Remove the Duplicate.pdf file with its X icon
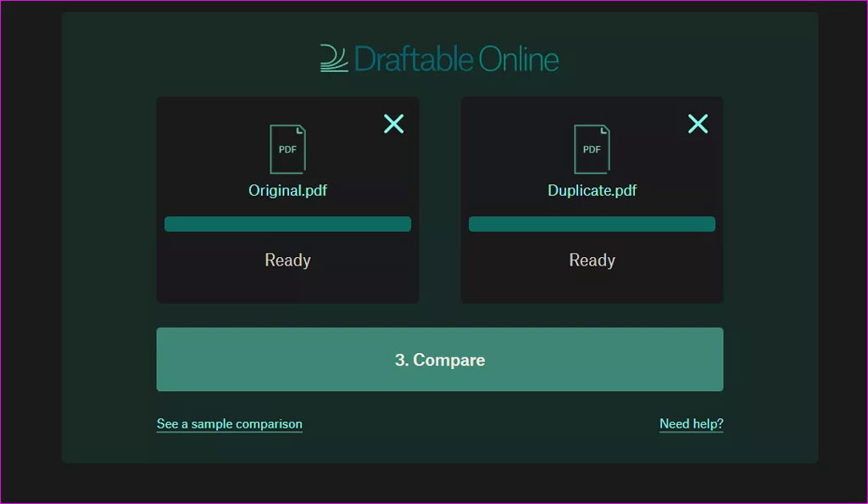 [698, 124]
